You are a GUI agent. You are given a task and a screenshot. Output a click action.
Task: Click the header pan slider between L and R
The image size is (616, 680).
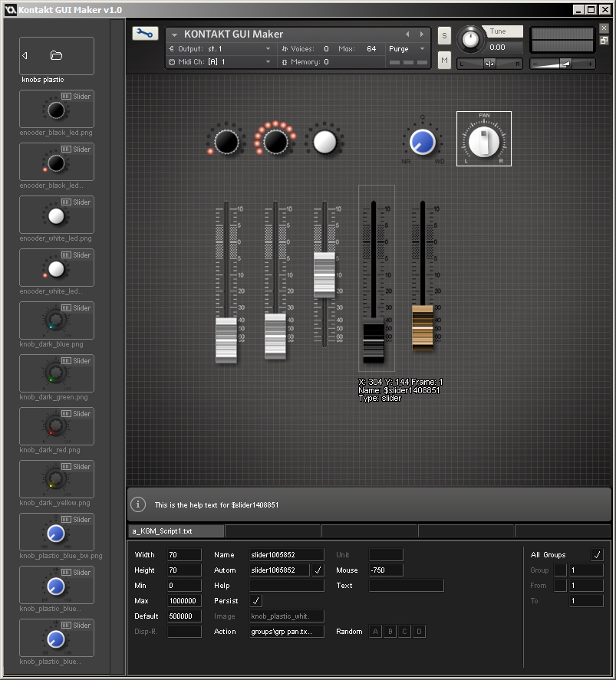pyautogui.click(x=489, y=64)
